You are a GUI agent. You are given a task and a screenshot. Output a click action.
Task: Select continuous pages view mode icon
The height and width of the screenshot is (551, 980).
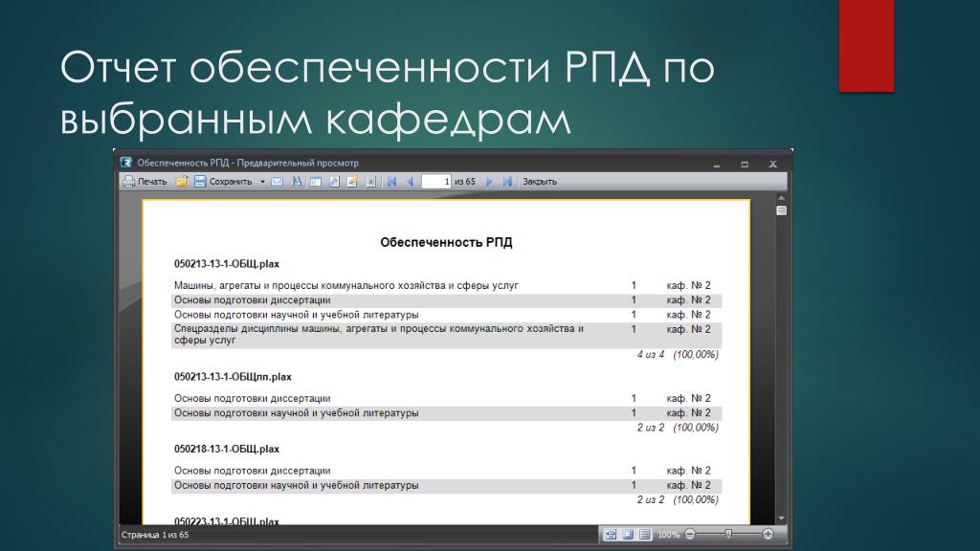coord(644,535)
